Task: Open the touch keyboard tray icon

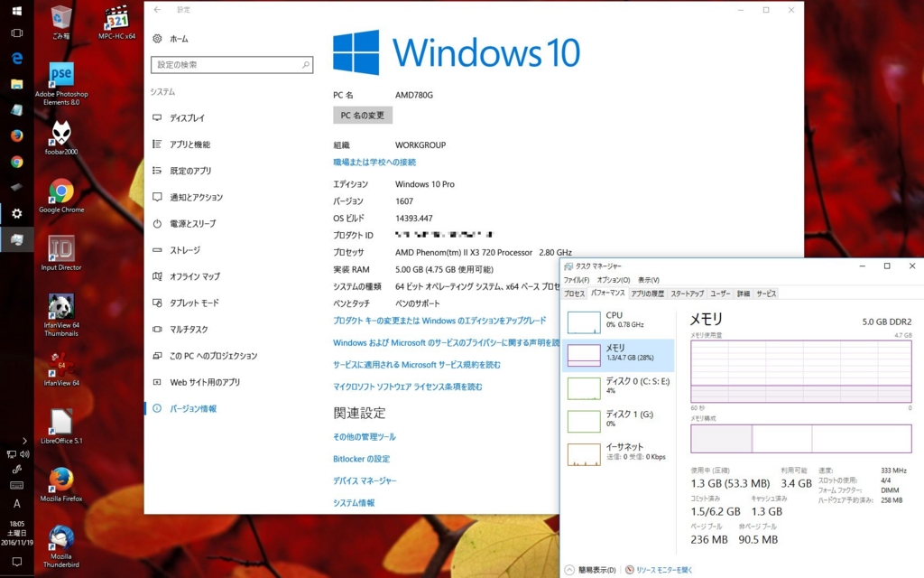Action: point(16,485)
